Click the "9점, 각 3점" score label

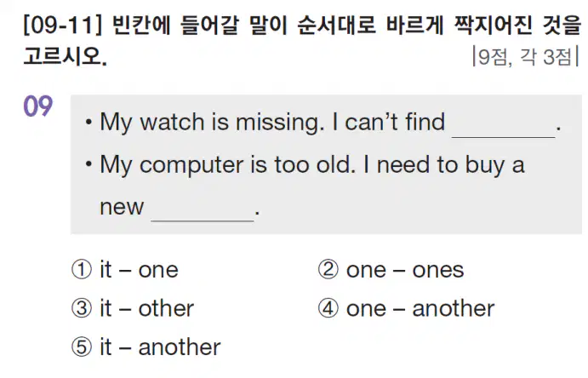pos(526,57)
